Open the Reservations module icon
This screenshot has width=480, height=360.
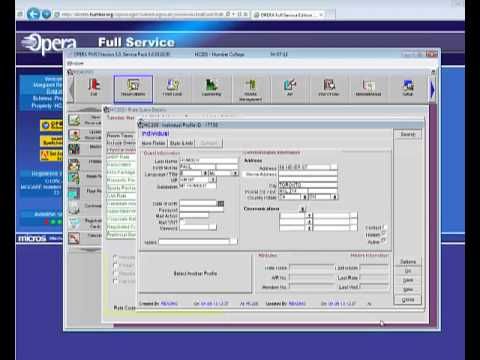click(x=133, y=89)
